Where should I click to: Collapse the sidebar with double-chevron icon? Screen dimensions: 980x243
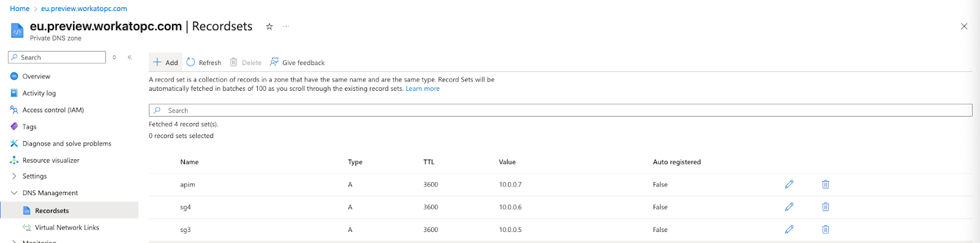pos(130,57)
